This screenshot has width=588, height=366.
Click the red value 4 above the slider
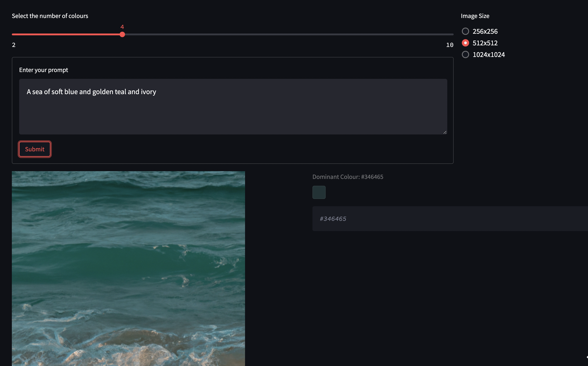122,27
